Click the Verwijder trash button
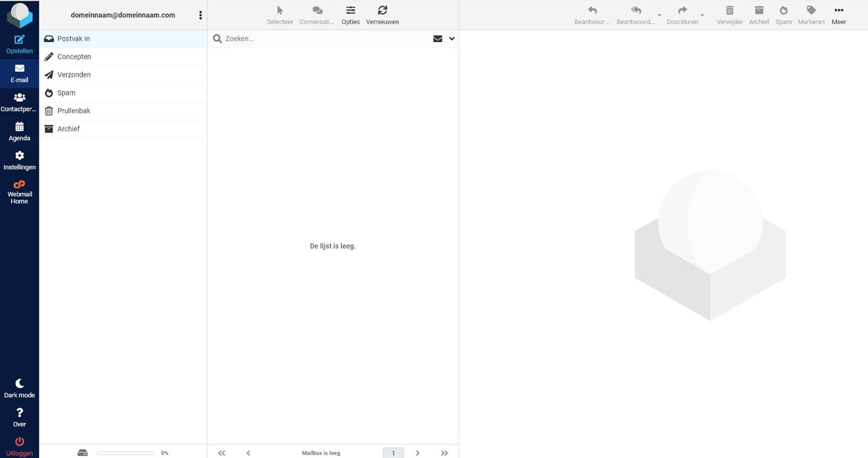The height and width of the screenshot is (458, 868). pyautogui.click(x=730, y=15)
